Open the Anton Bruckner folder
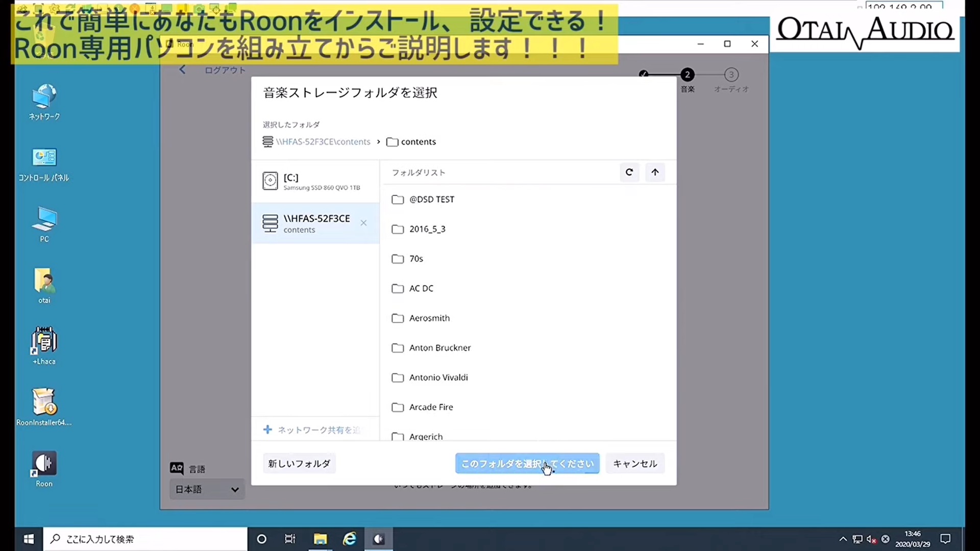Screen dimensions: 980x551 [528, 347]
